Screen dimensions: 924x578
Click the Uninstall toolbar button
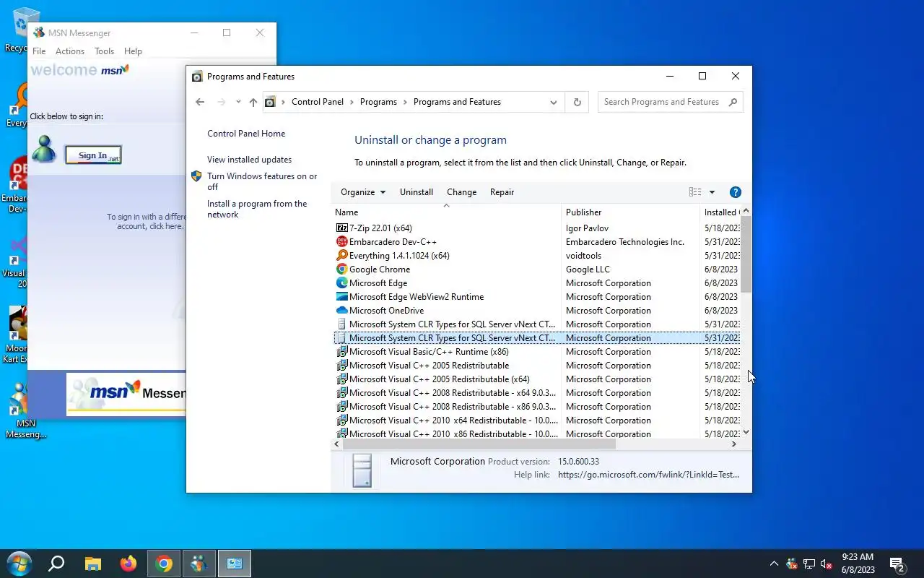[417, 192]
